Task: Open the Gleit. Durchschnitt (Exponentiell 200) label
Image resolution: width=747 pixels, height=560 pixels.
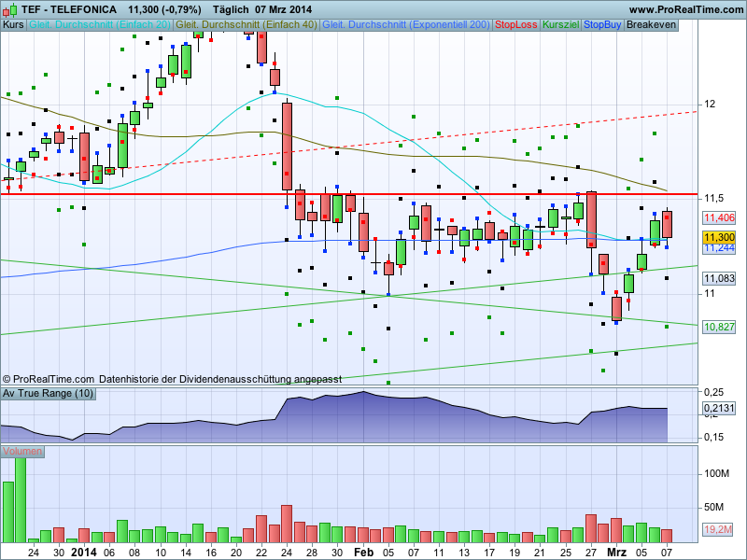Action: tap(406, 25)
